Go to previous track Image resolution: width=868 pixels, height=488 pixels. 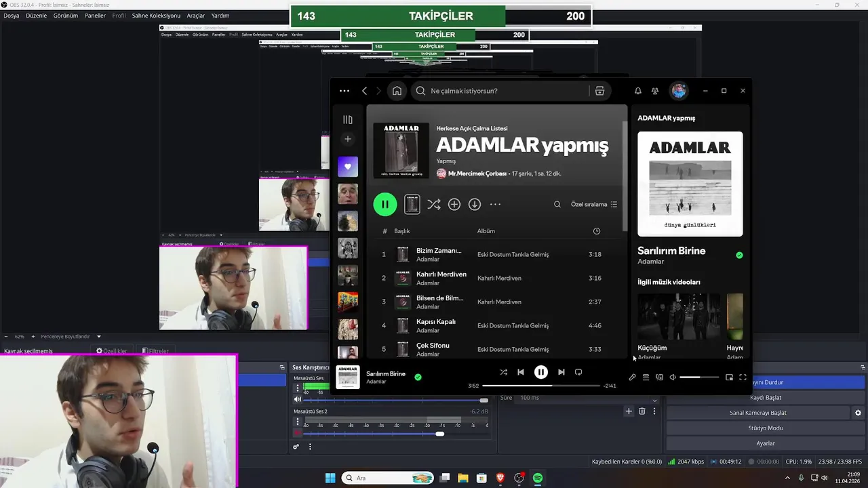point(520,372)
